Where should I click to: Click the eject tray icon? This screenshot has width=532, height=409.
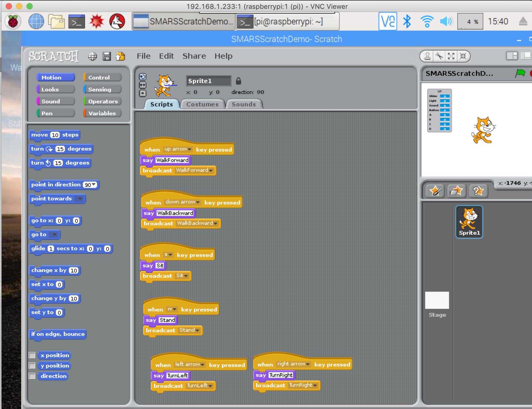[523, 21]
